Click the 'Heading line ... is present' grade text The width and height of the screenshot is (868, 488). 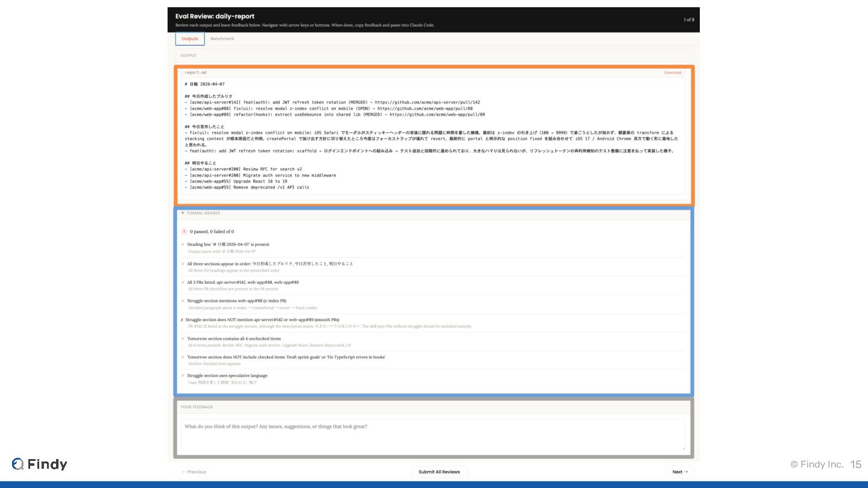[228, 245]
